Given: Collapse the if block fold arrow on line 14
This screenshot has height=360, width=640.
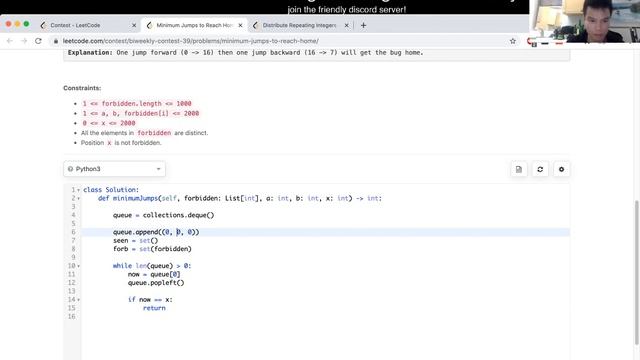Looking at the screenshot, I should pos(79,300).
